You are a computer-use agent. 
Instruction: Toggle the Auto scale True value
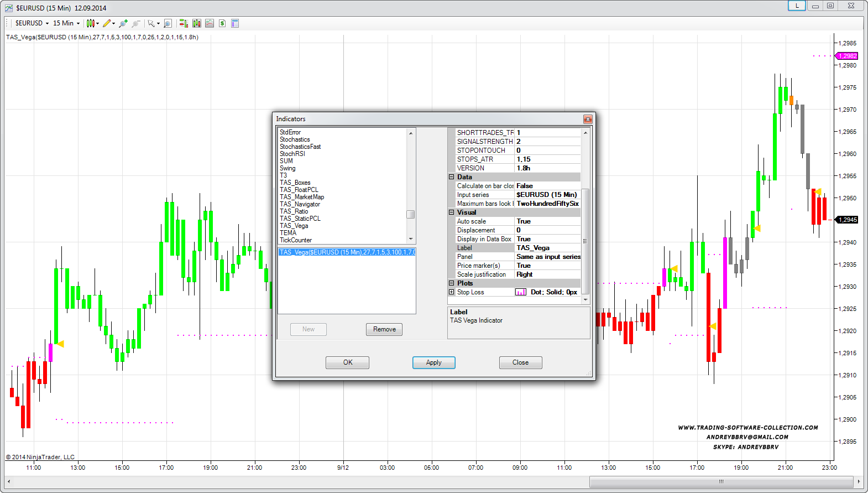point(547,221)
